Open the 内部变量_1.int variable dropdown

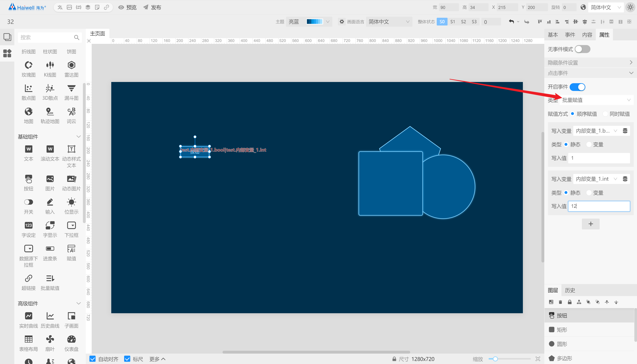597,179
